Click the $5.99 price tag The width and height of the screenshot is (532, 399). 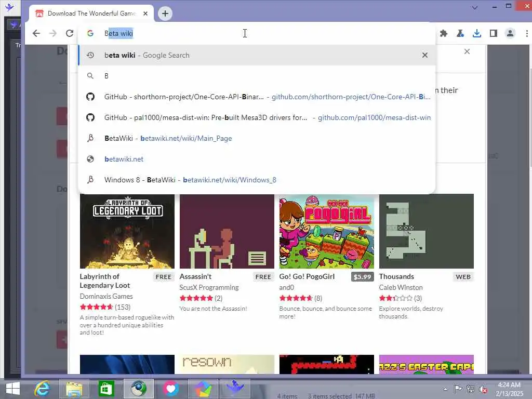coord(362,277)
